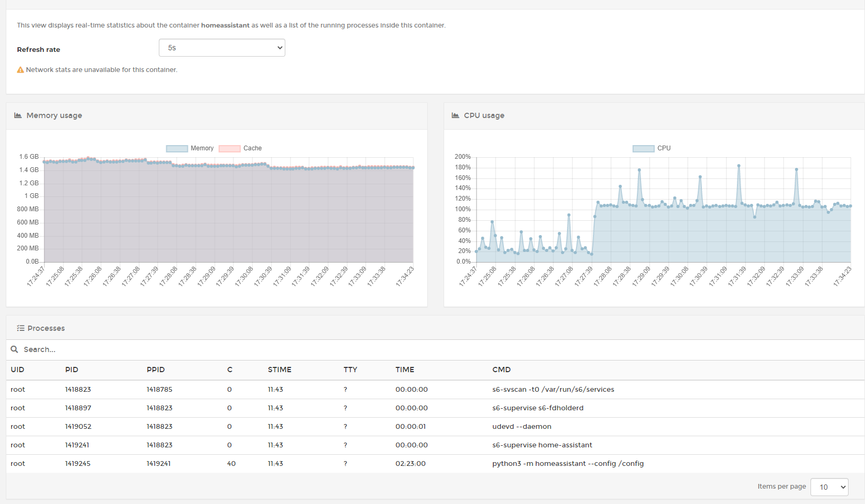Sort table by TIME column
This screenshot has width=865, height=504.
404,370
